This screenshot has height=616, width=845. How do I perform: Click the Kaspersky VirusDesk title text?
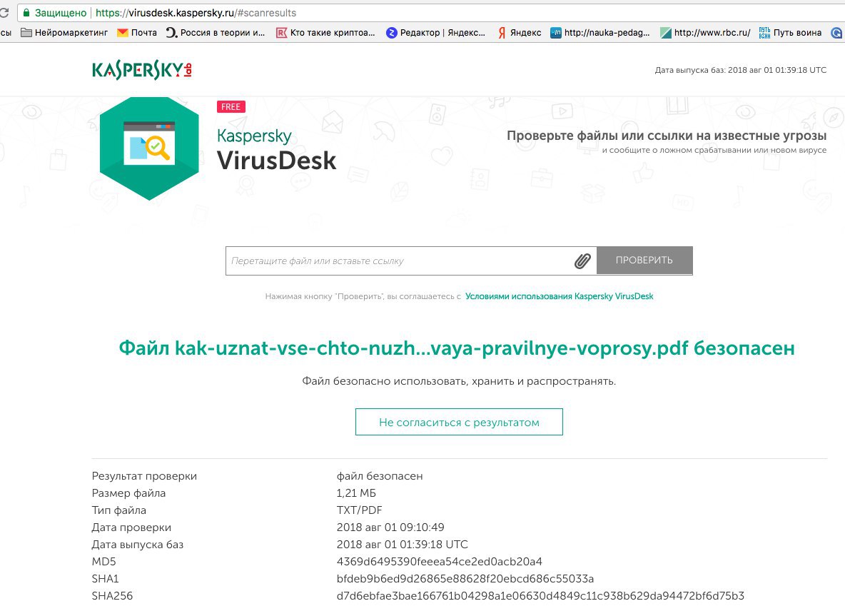click(276, 150)
